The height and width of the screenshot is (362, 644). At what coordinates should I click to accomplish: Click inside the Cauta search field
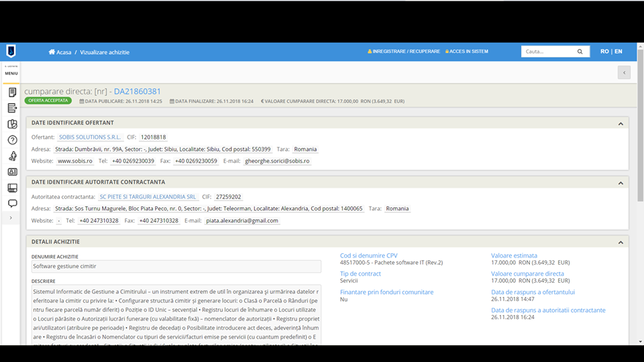click(547, 52)
